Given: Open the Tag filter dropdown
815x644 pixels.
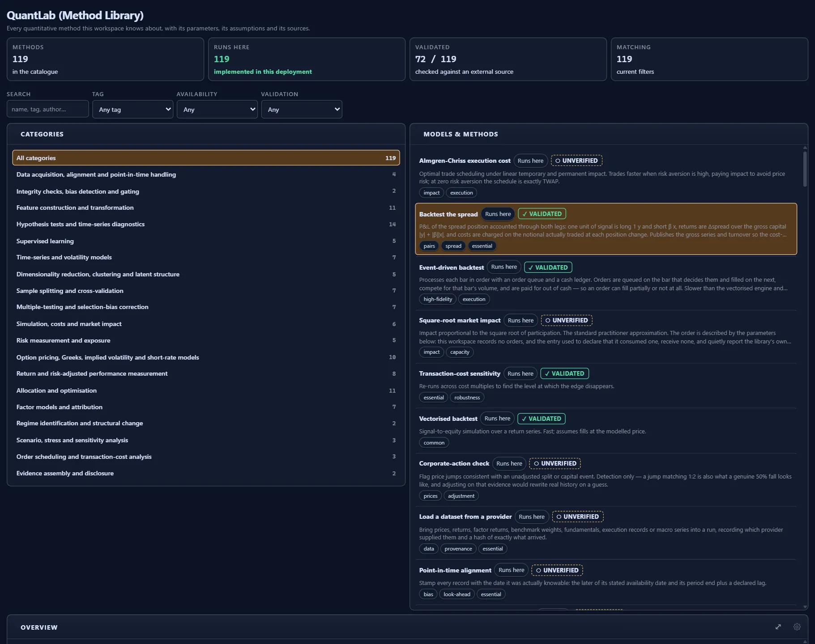Looking at the screenshot, I should 132,110.
